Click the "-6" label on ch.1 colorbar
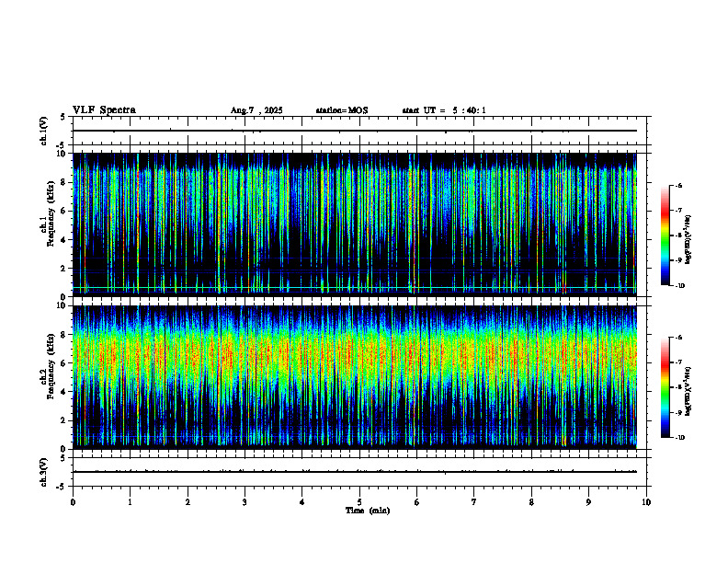Screen dimensions: 728x563 point(678,185)
